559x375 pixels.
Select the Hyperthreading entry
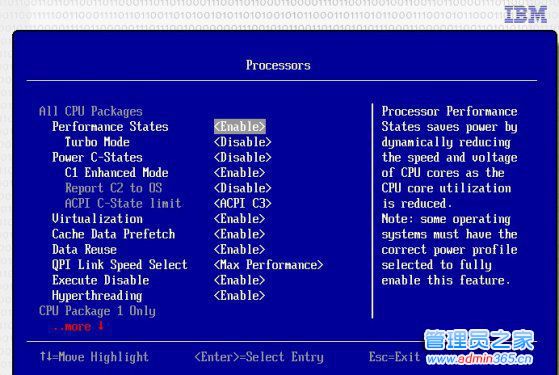97,296
